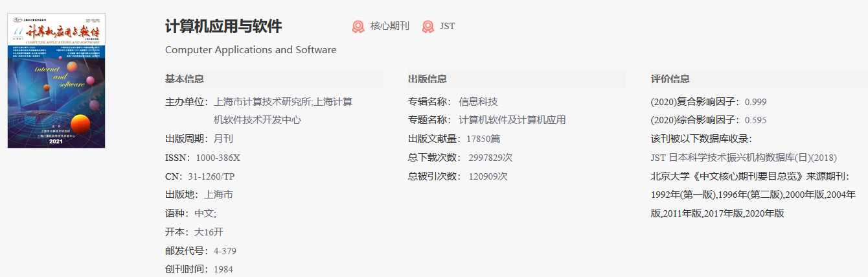Click the founding year 1984
This screenshot has height=277, width=868.
[223, 269]
